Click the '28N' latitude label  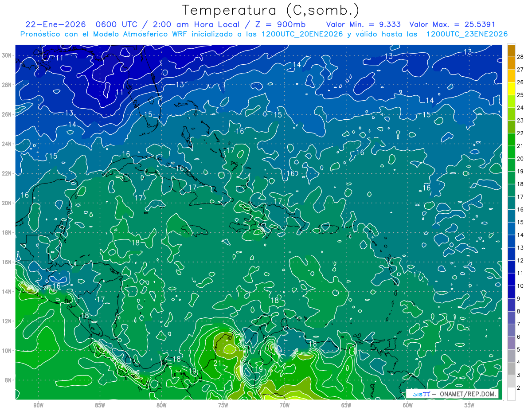(6, 85)
